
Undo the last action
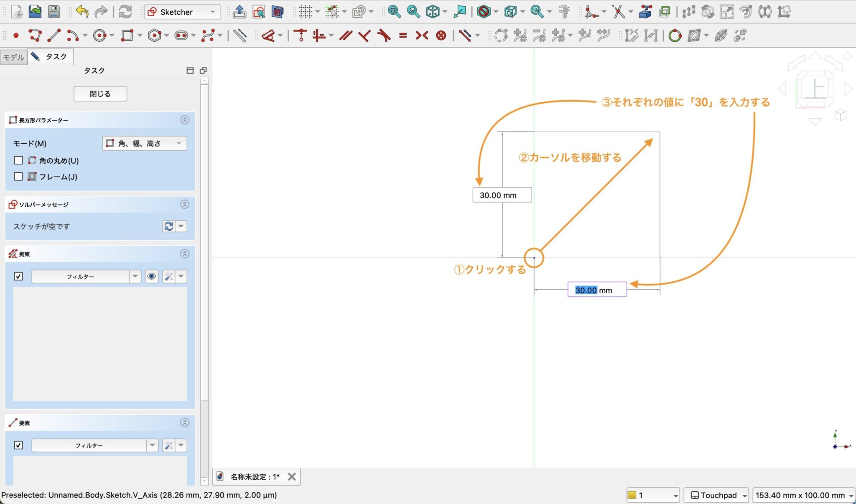pos(82,12)
